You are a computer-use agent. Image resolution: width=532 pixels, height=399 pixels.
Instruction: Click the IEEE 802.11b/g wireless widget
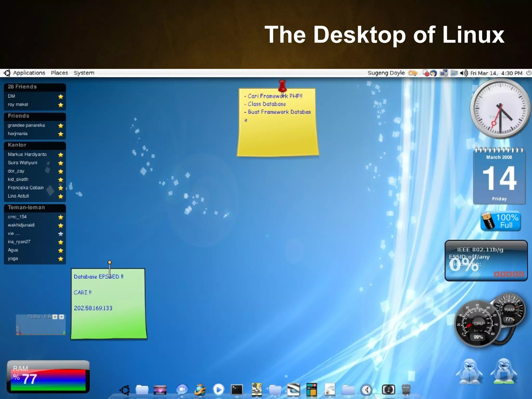click(x=486, y=261)
